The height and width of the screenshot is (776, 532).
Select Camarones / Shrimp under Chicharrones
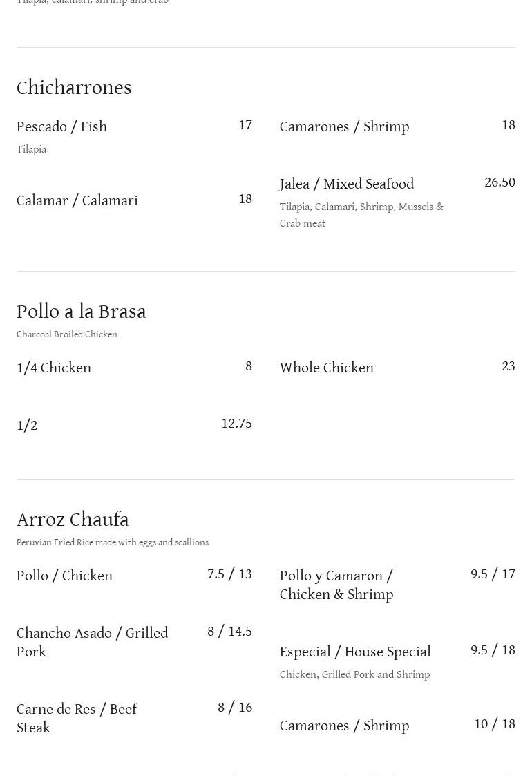click(x=344, y=127)
